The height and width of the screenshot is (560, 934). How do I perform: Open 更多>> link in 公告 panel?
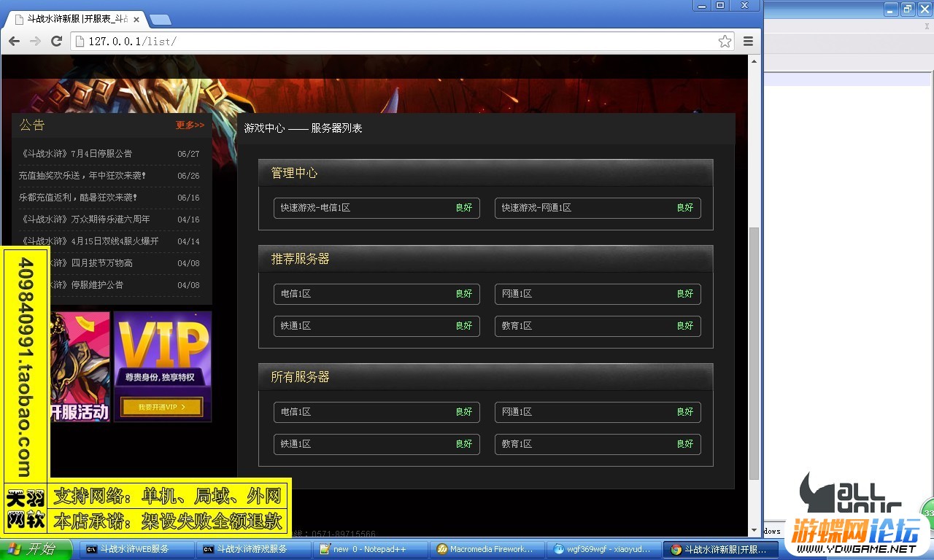[190, 125]
